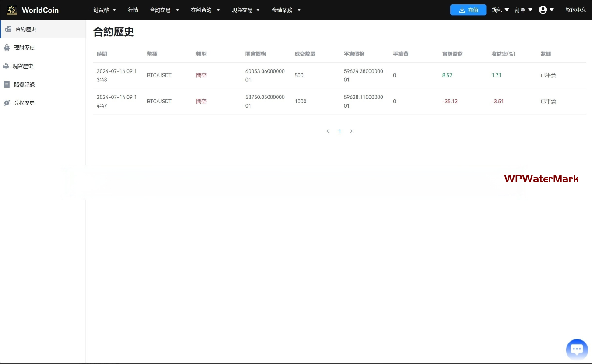Image resolution: width=592 pixels, height=364 pixels.
Task: Click the user account avatar icon
Action: (x=543, y=10)
